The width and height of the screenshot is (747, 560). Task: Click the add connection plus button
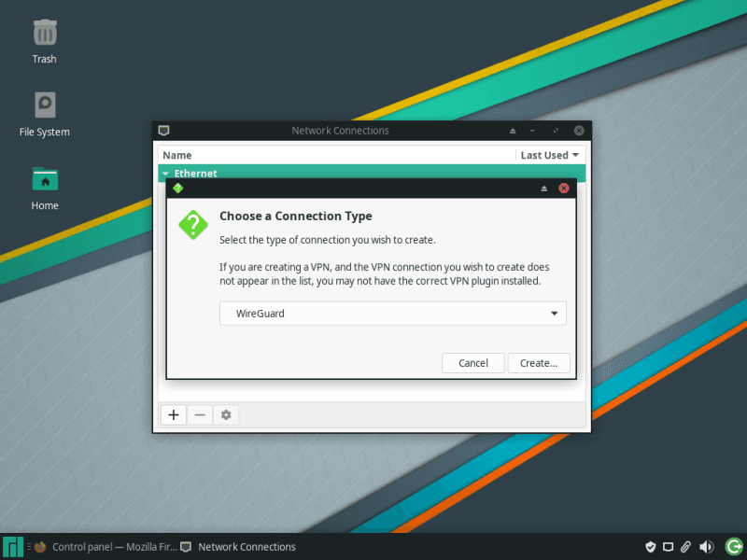click(174, 414)
